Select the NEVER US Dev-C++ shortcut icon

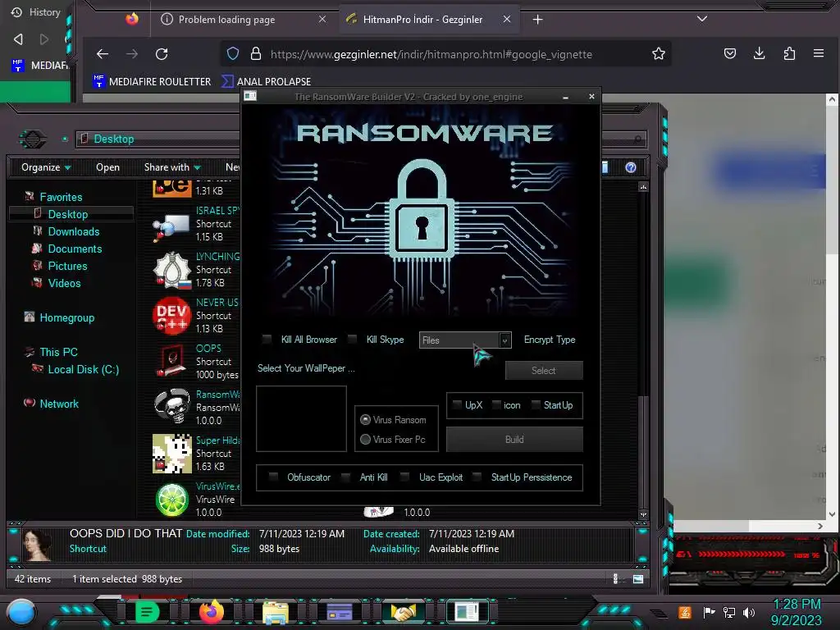(171, 316)
